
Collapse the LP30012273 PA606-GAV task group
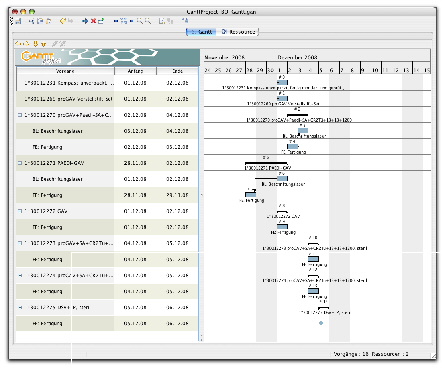point(20,163)
